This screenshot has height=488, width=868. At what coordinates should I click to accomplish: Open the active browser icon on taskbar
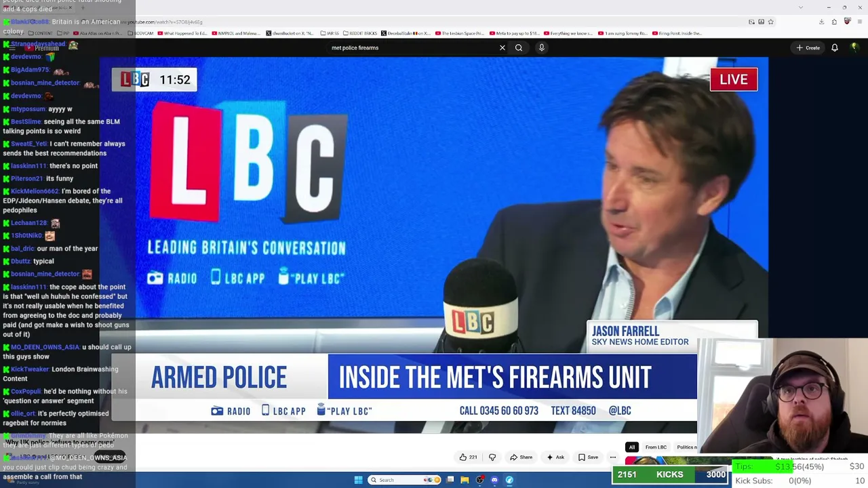pyautogui.click(x=509, y=480)
